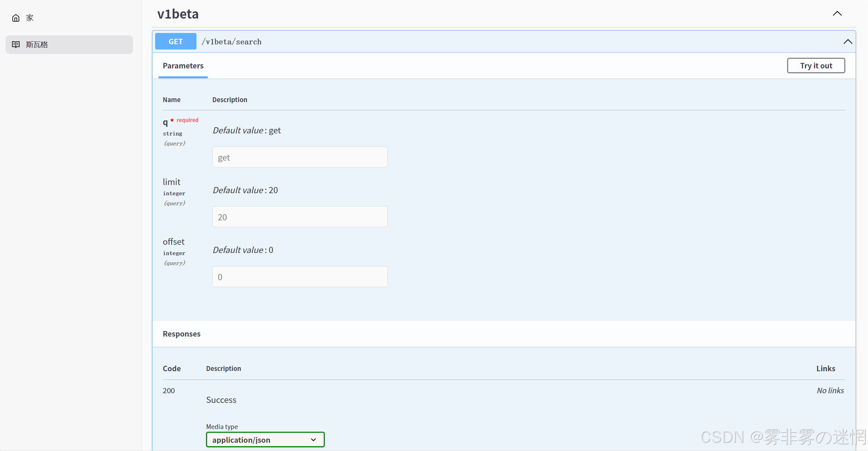The height and width of the screenshot is (451, 868).
Task: Collapse the /v1beta/search operation chevron
Action: coord(847,42)
